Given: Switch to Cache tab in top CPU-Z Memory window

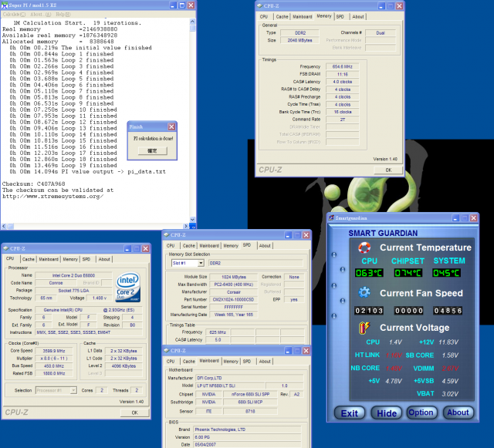Looking at the screenshot, I should [x=282, y=17].
